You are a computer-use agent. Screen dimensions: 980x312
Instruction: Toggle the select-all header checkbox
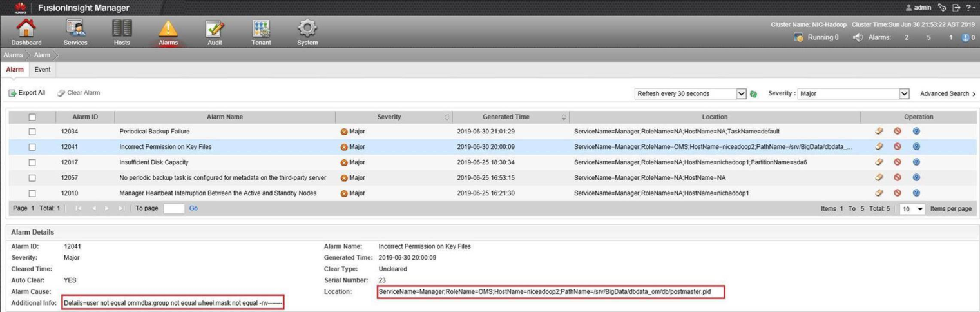click(32, 117)
